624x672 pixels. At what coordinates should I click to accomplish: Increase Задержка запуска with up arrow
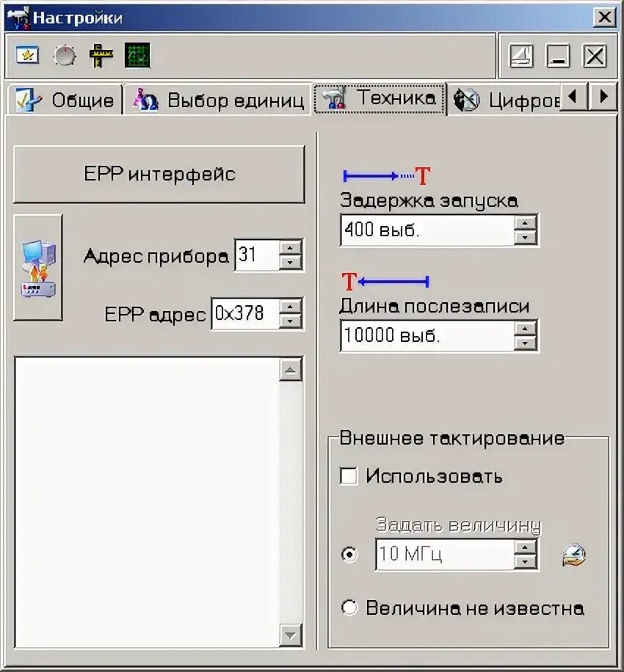[x=526, y=222]
